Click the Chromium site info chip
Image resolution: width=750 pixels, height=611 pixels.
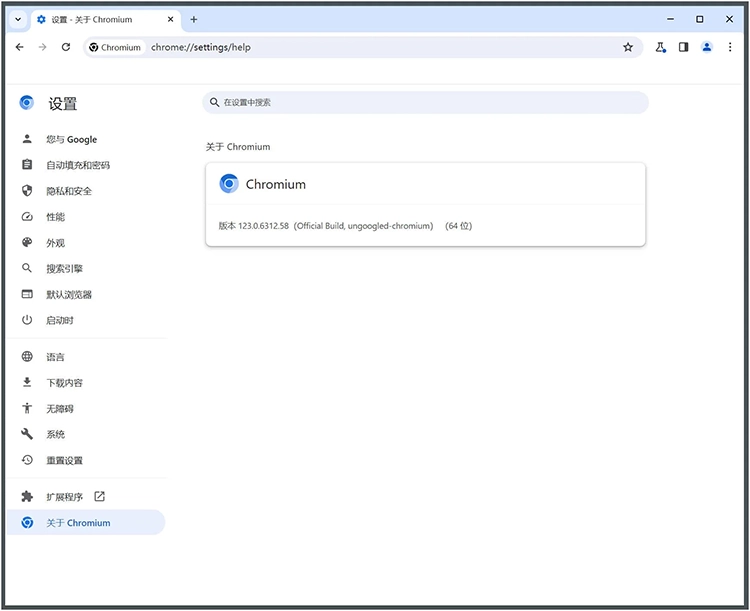coord(115,47)
